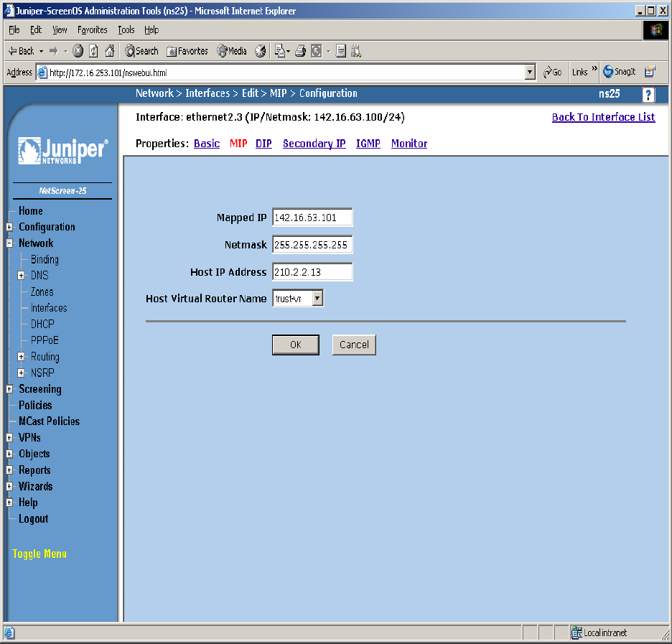Expand the Screening tree node
This screenshot has height=644, width=672.
(x=9, y=389)
